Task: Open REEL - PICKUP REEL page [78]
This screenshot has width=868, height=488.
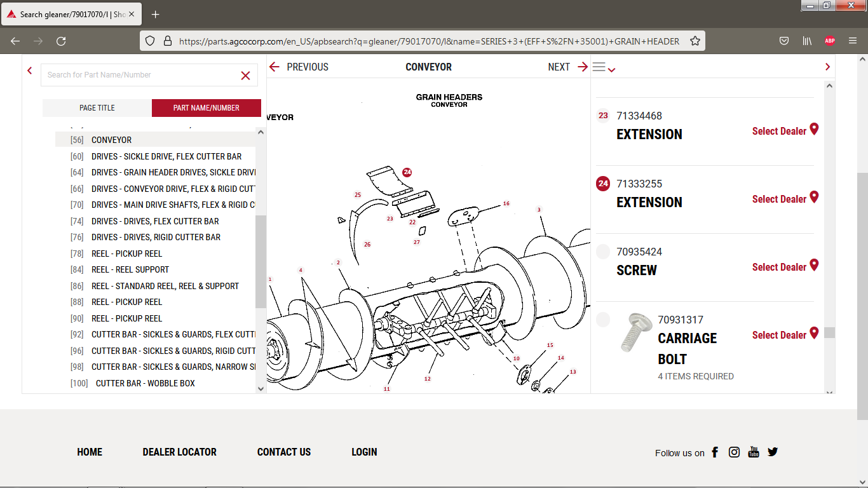Action: pos(127,254)
